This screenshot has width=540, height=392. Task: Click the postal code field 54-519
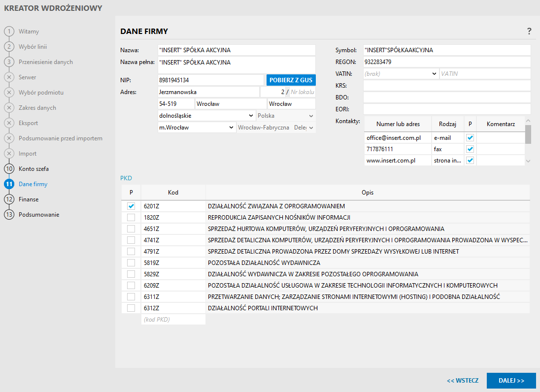[x=176, y=103]
